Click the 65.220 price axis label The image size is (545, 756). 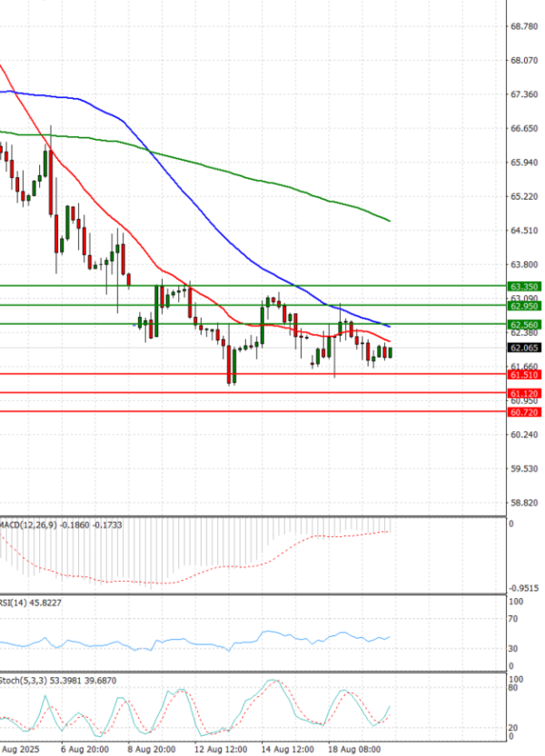point(524,196)
